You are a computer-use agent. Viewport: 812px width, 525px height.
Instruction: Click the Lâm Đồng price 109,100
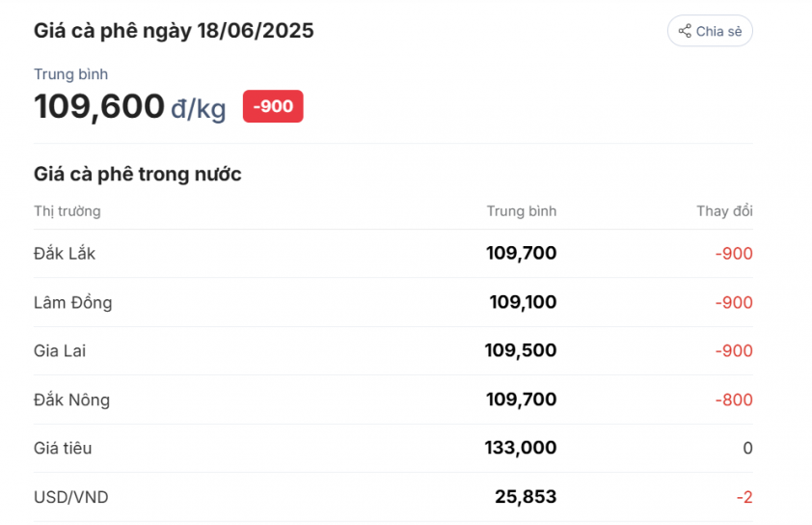523,302
